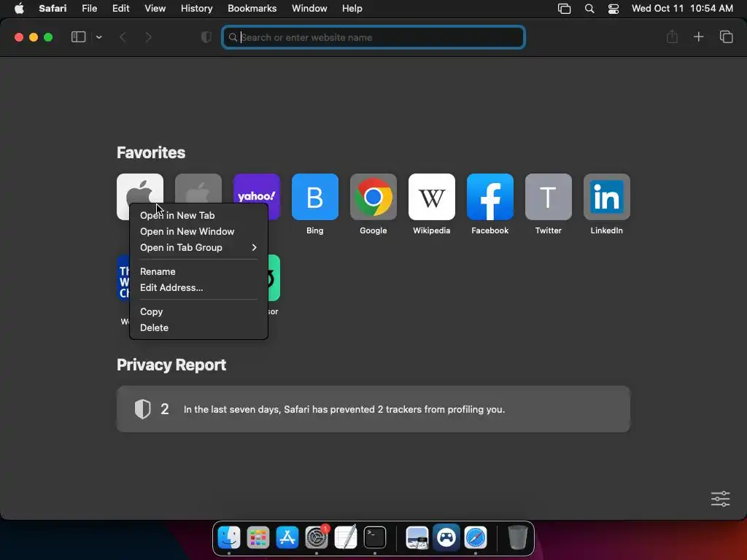Choose Open in New Window

(198, 231)
